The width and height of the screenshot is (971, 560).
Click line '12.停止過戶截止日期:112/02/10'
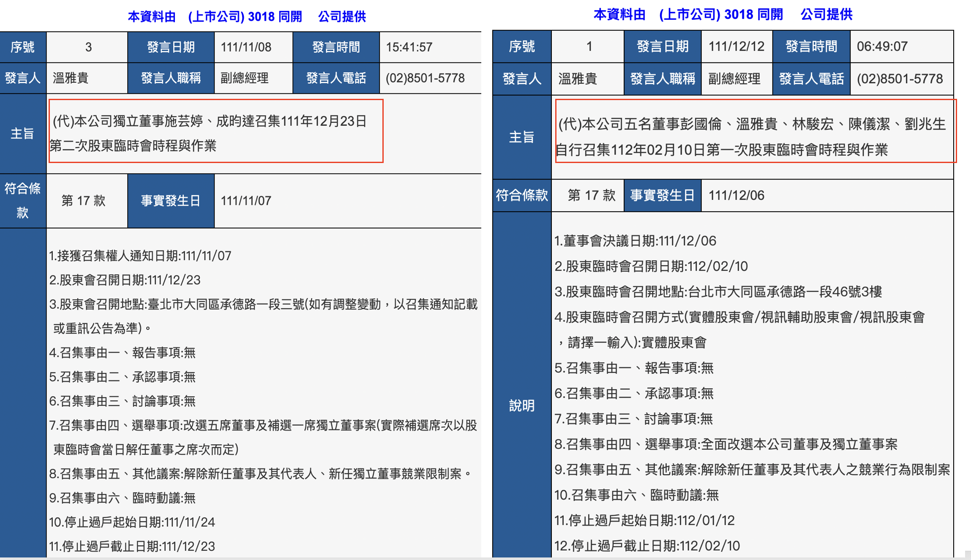(x=647, y=546)
